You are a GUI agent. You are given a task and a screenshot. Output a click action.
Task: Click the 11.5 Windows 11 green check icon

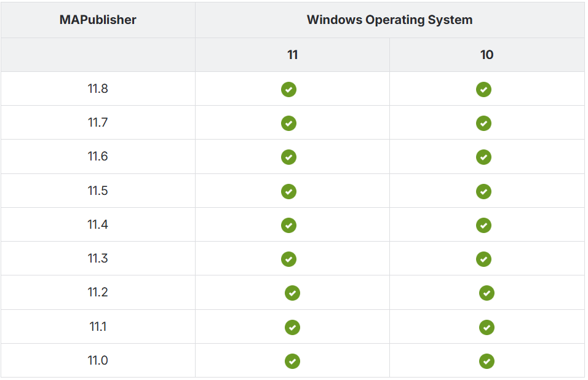point(288,191)
